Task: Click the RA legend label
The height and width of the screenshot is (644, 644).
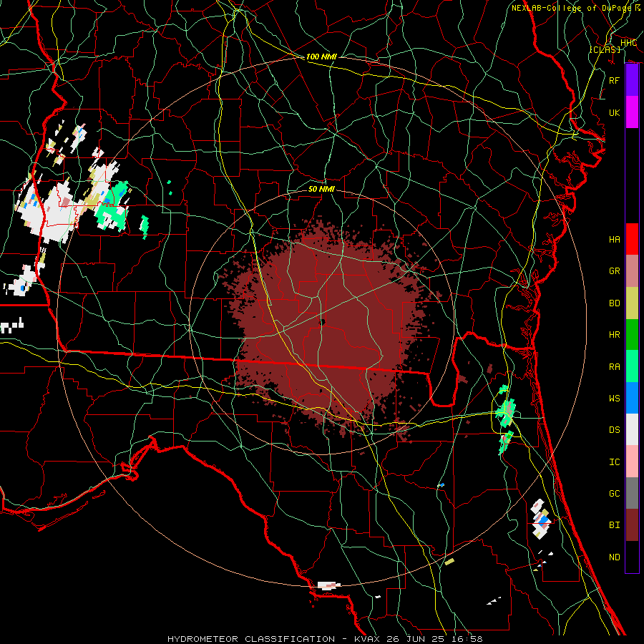Action: coord(615,366)
